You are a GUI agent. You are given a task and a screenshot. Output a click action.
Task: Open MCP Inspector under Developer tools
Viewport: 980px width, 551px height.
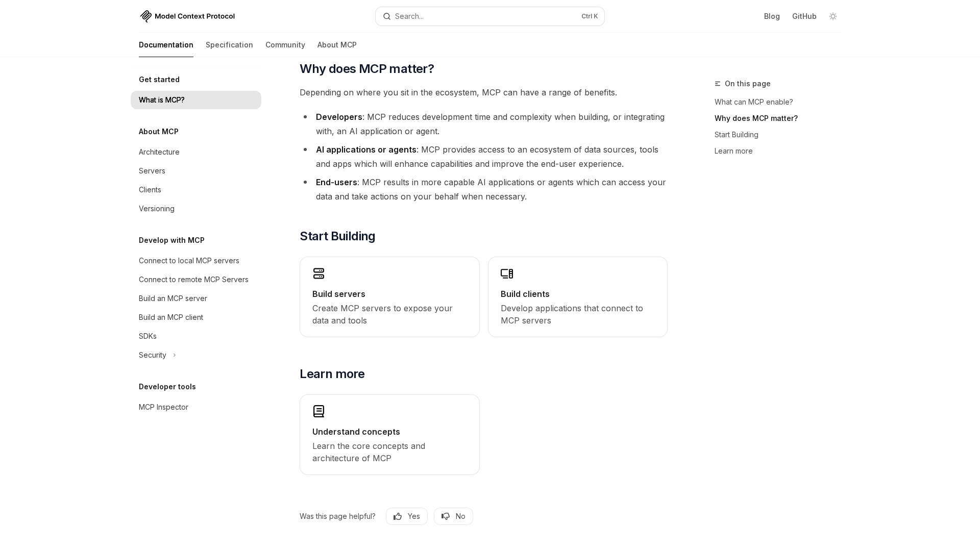163,407
